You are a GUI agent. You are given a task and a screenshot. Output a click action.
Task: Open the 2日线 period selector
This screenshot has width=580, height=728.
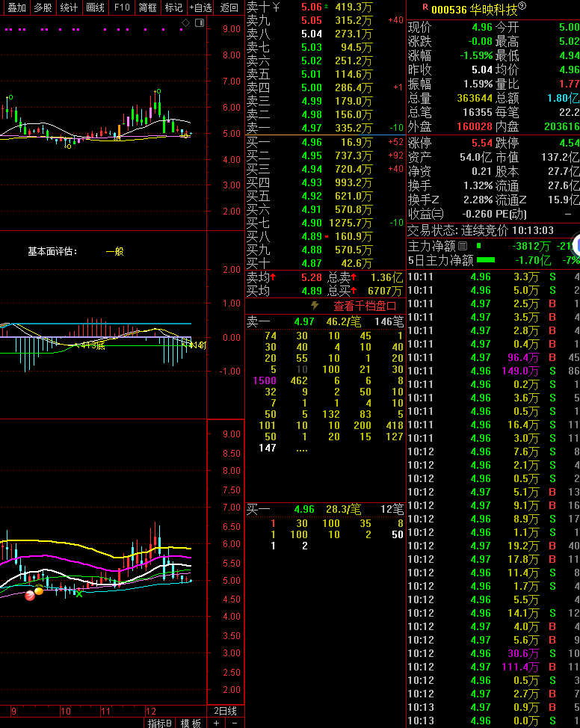pyautogui.click(x=225, y=711)
